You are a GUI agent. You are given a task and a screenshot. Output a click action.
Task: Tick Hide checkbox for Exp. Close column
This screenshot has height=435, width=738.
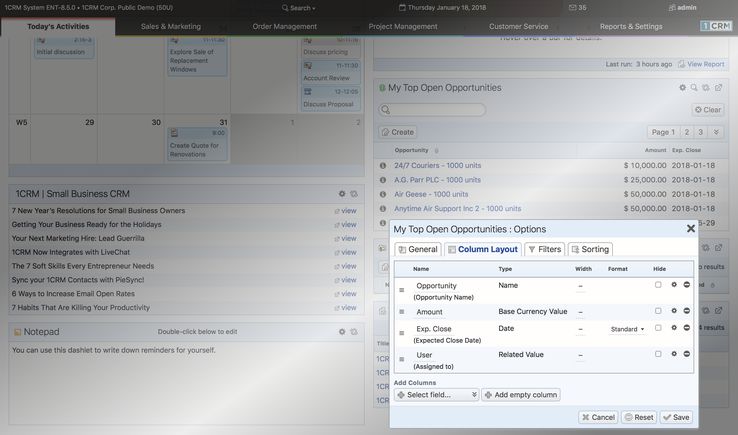pyautogui.click(x=658, y=328)
